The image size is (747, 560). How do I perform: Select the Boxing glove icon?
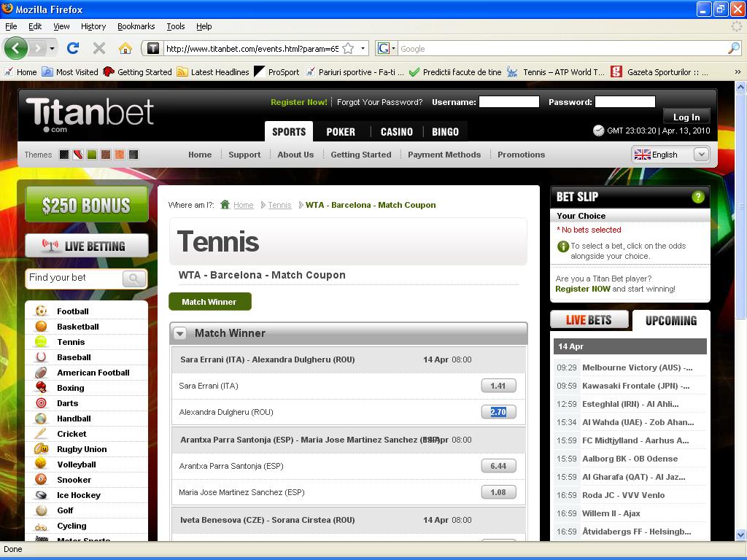[42, 388]
